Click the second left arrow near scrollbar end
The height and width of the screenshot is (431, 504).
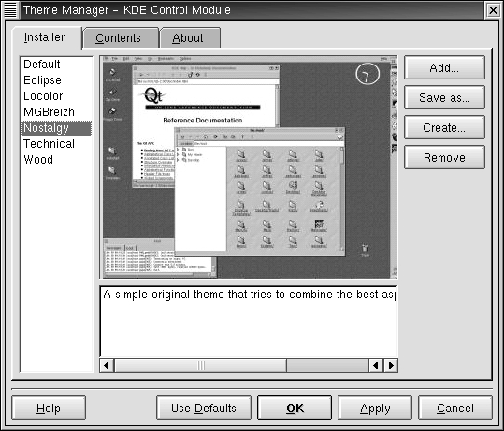(x=376, y=366)
